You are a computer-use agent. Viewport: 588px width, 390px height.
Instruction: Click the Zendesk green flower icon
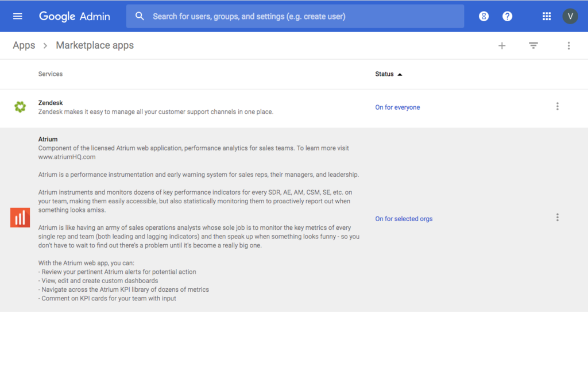pyautogui.click(x=20, y=107)
